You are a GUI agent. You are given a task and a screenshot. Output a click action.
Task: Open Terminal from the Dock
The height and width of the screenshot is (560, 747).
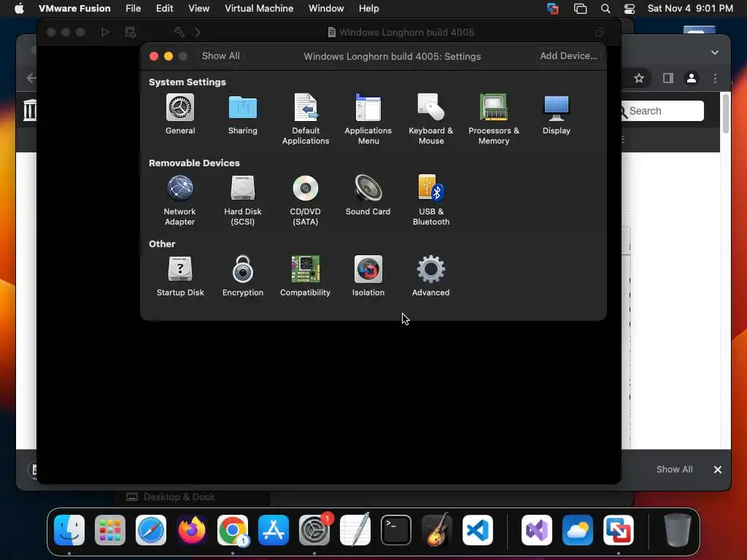(x=396, y=530)
